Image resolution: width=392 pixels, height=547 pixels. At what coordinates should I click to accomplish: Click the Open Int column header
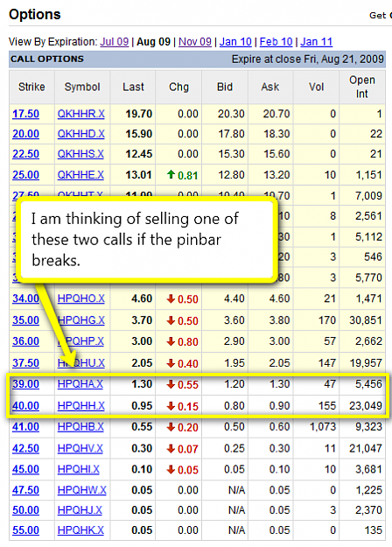coord(362,87)
